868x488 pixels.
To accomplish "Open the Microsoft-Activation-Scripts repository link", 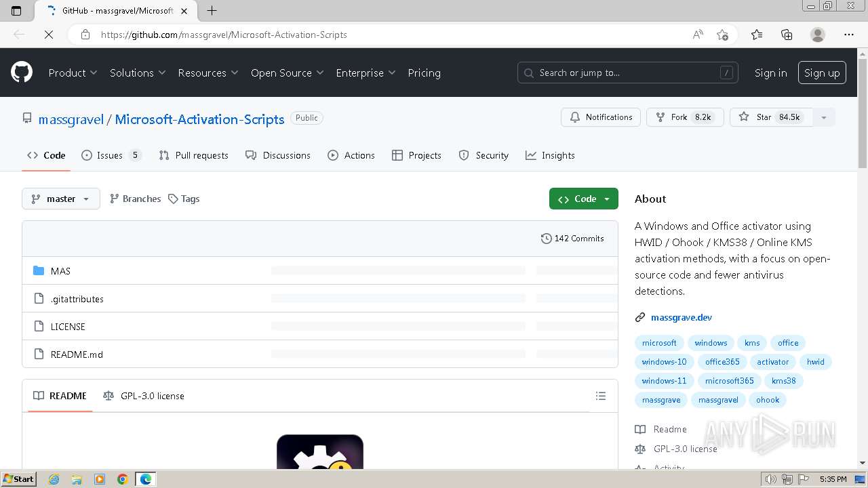I will 199,119.
